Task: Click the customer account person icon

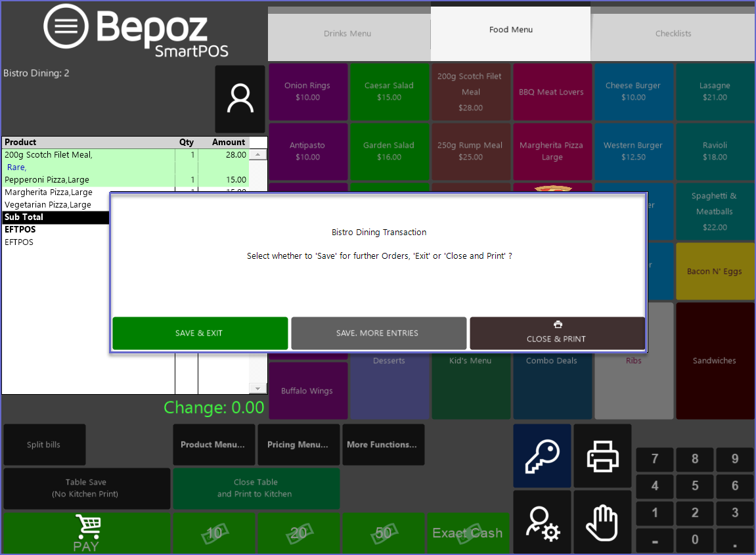Action: [x=240, y=99]
